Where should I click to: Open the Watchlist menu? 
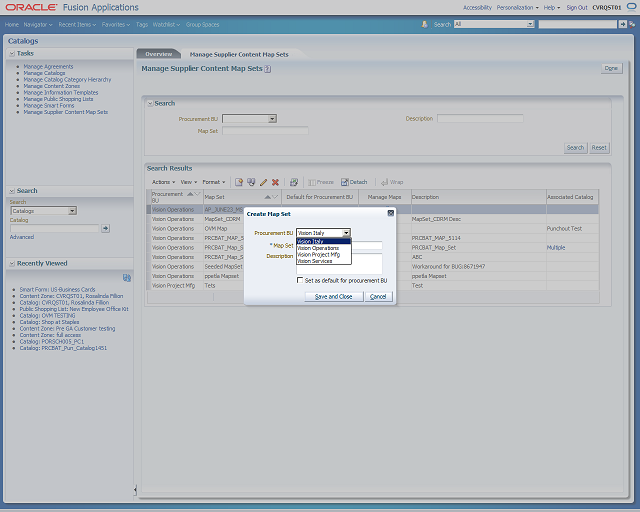click(166, 24)
